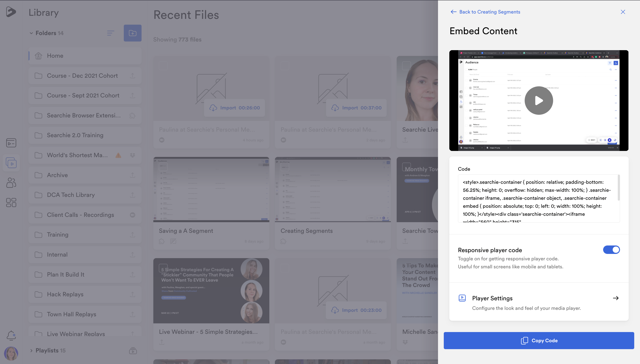Check the box on Live Webinar 5 Simple Strategies card
Image resolution: width=640 pixels, height=364 pixels.
(163, 268)
